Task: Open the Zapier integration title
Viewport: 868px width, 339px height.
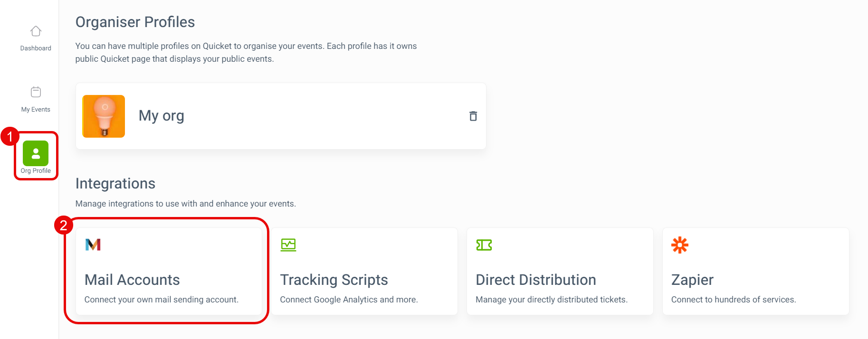Action: tap(692, 280)
